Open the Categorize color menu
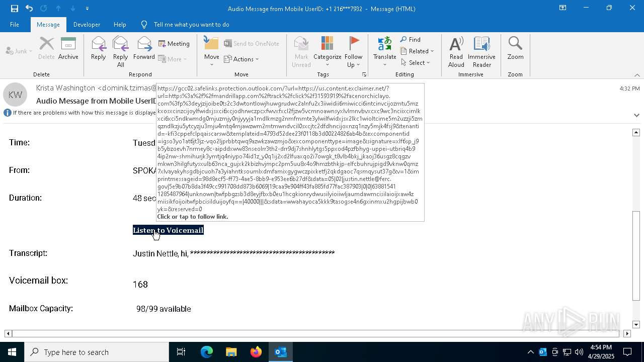The image size is (644, 362). pos(328,51)
